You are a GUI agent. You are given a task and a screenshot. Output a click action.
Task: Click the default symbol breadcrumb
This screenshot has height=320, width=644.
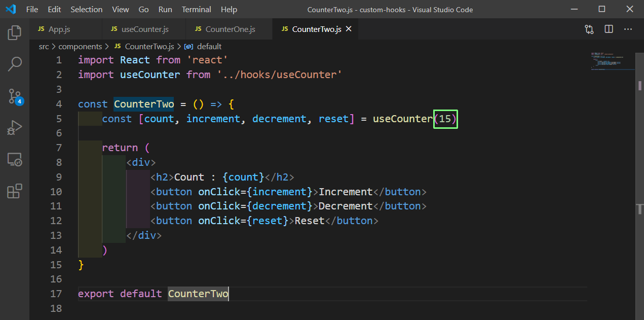point(204,46)
